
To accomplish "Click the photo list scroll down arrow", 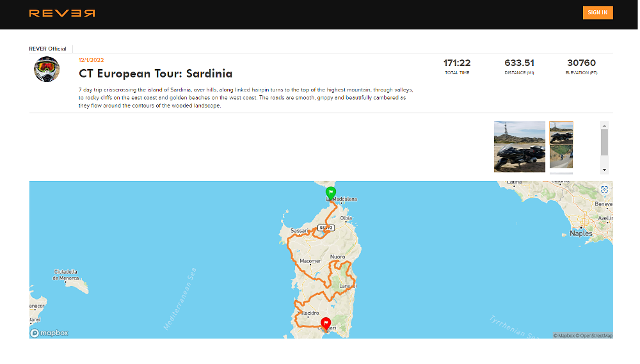I will 605,170.
